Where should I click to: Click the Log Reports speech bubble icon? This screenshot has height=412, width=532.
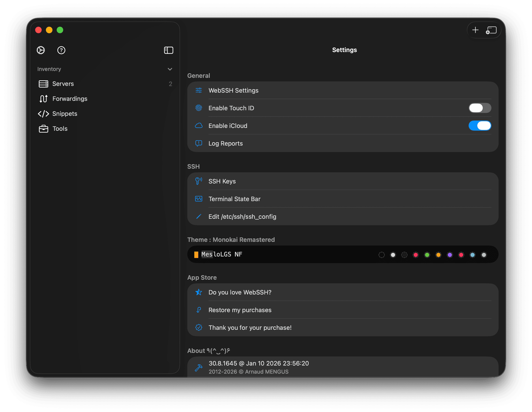click(199, 143)
